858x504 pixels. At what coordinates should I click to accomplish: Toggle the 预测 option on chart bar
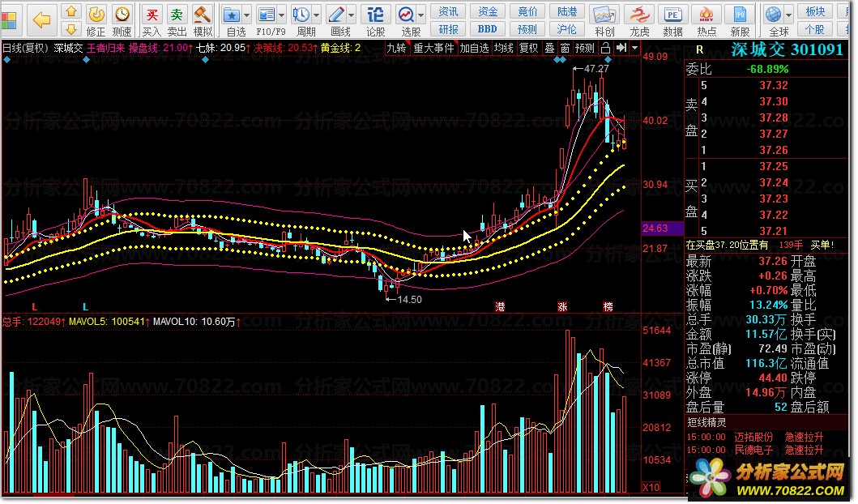pyautogui.click(x=584, y=48)
